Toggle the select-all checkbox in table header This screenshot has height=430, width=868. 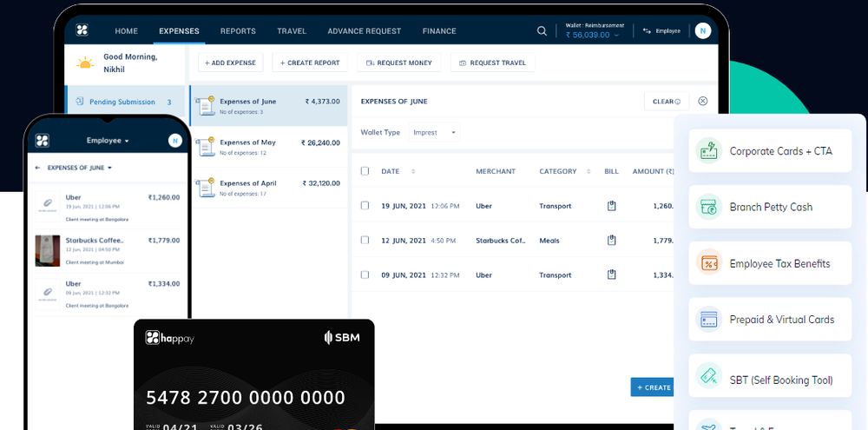coord(365,171)
